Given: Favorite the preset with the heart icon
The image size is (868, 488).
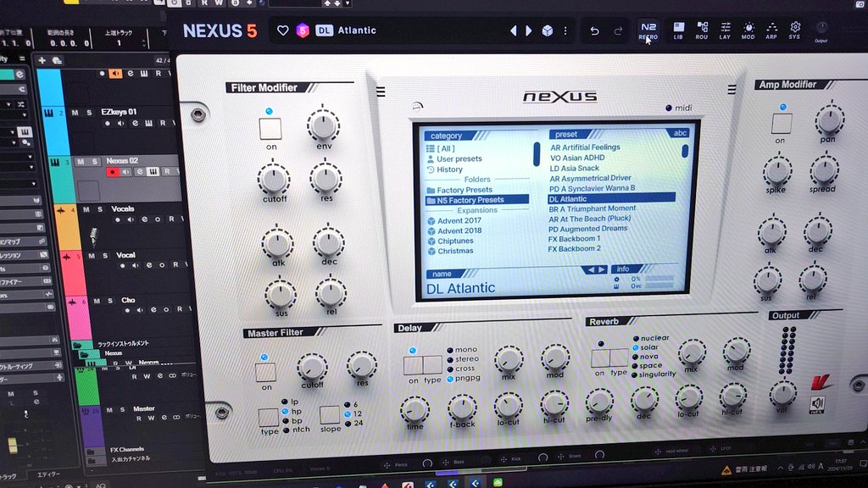Looking at the screenshot, I should point(283,30).
